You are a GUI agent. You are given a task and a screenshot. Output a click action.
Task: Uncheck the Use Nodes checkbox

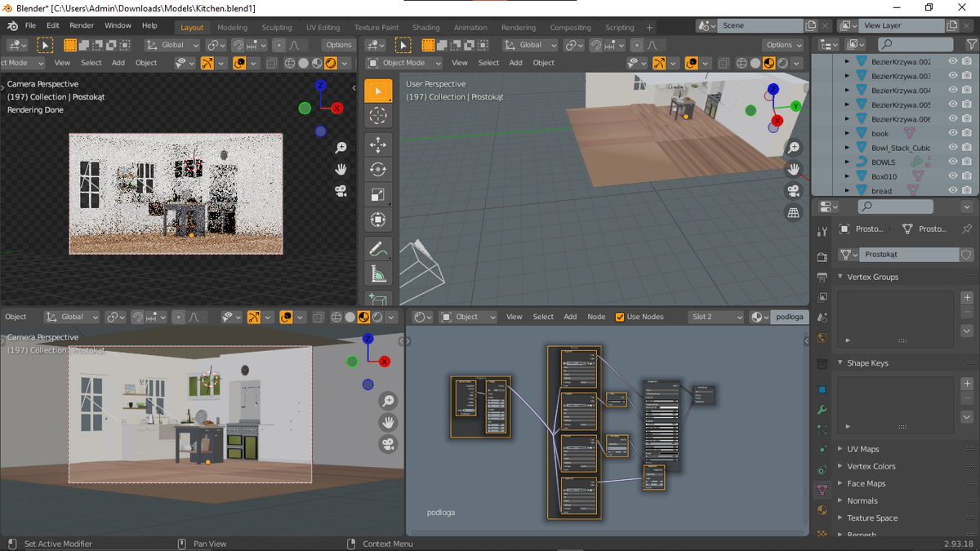point(620,317)
